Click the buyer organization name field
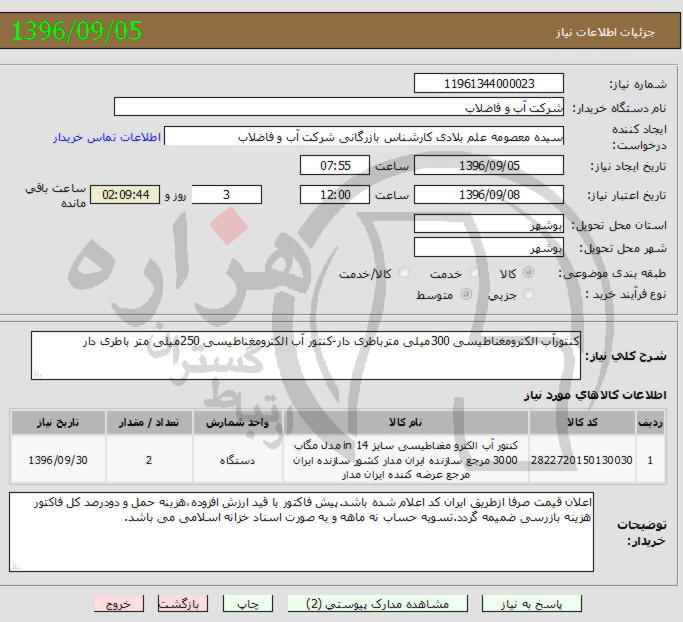This screenshot has height=622, width=683. pyautogui.click(x=339, y=107)
